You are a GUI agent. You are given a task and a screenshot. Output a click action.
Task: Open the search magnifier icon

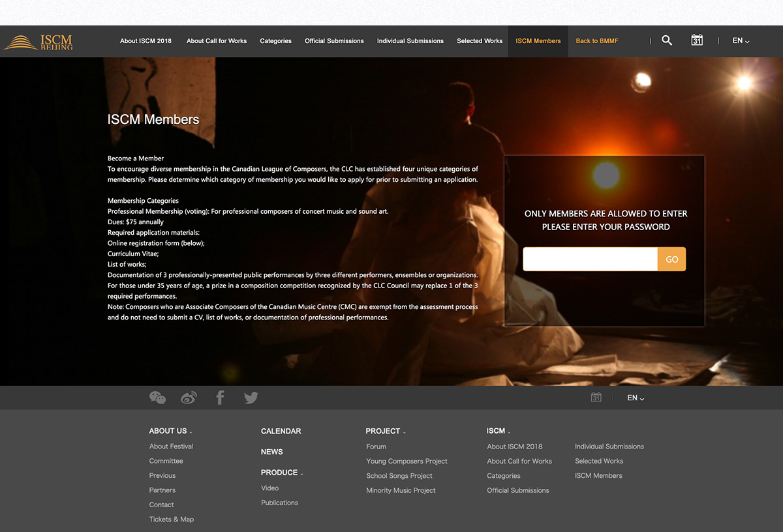[667, 40]
